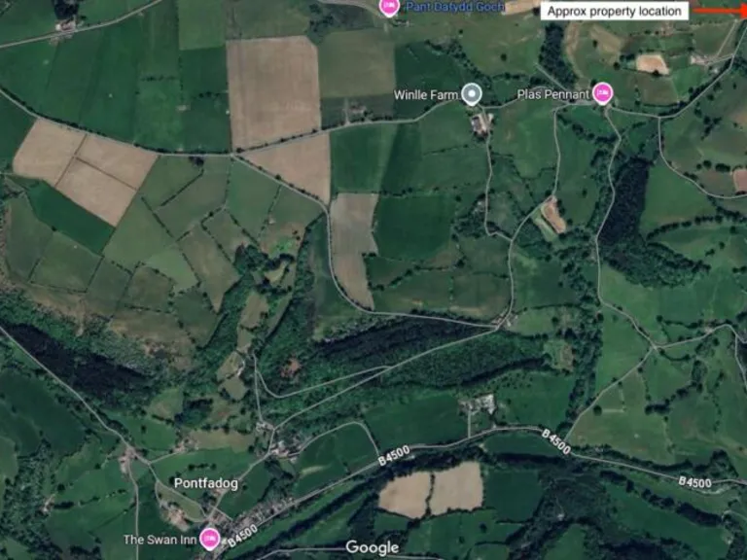Click the Pant Dafydd Goch lodging pin

pos(389,7)
